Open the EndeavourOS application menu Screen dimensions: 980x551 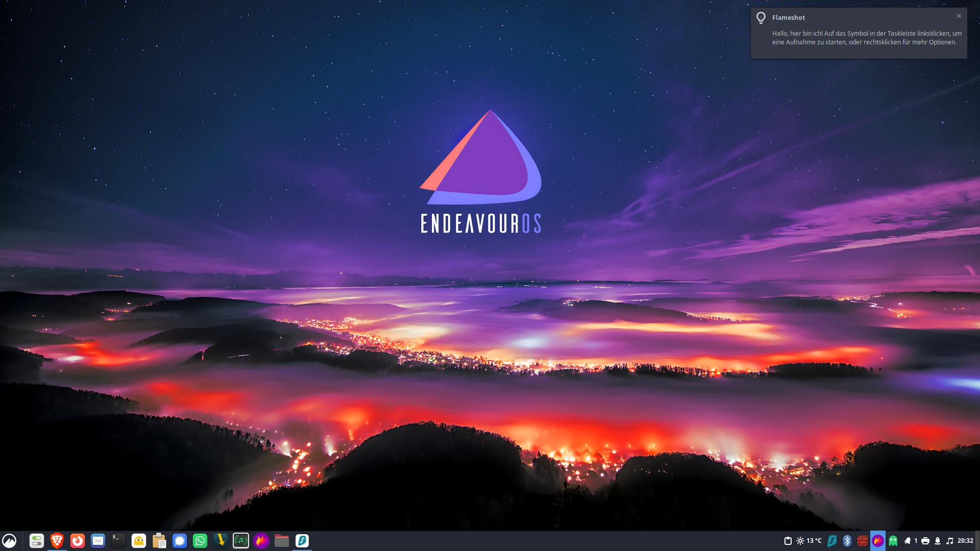(x=9, y=541)
